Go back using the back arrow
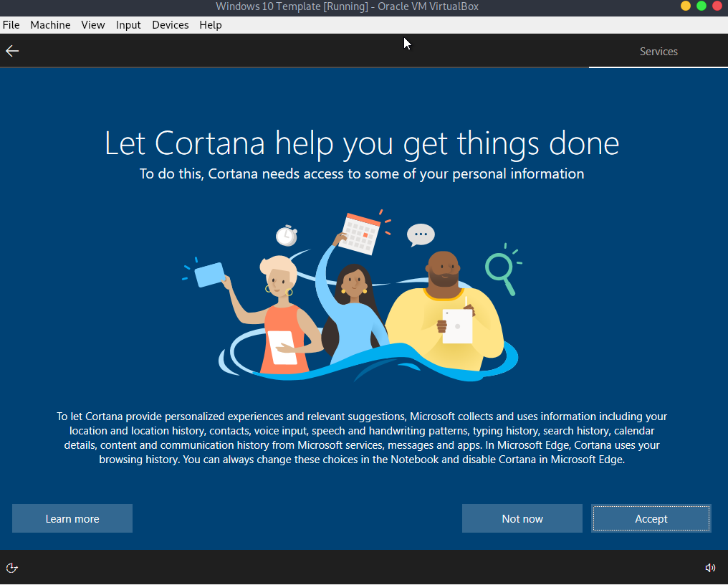Screen dimensions: 728x585 (12, 51)
